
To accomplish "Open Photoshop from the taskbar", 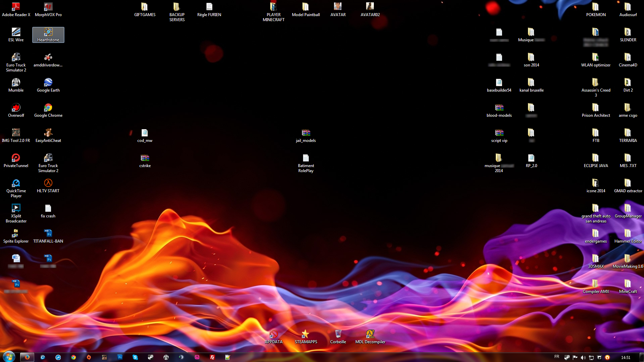I will [x=120, y=357].
